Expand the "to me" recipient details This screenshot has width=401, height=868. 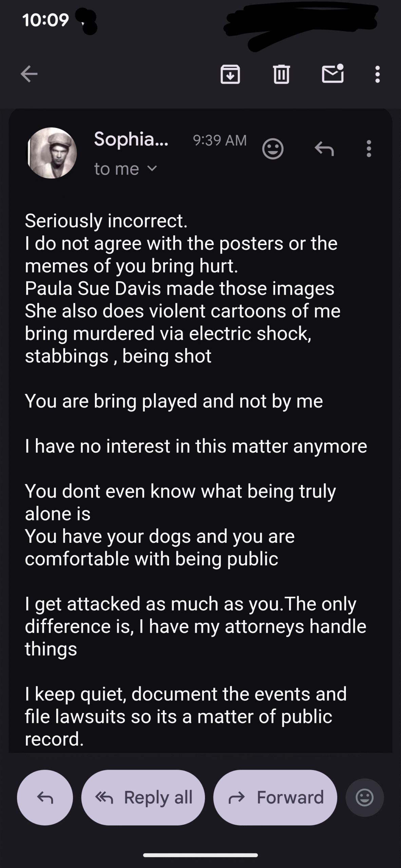click(117, 169)
